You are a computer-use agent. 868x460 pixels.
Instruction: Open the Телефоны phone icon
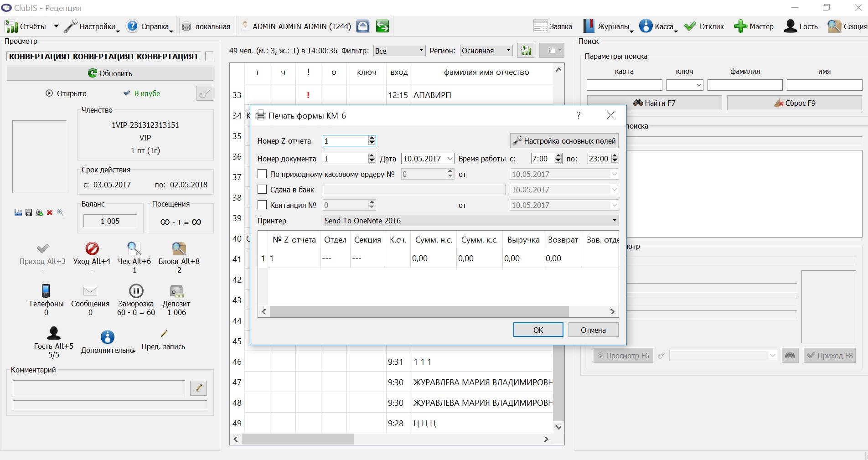[x=46, y=291]
